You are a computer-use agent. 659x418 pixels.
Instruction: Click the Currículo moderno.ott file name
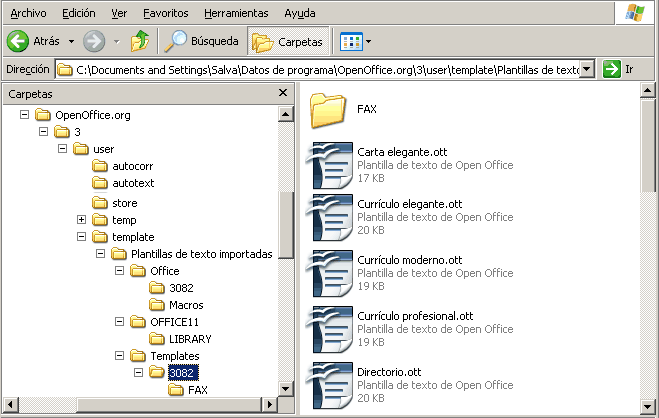click(x=410, y=260)
